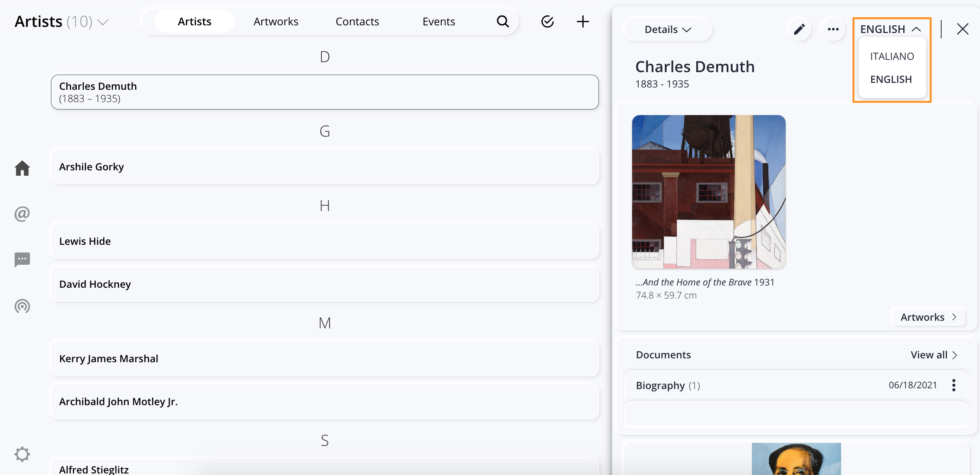Image resolution: width=980 pixels, height=475 pixels.
Task: Edit Charles Demuth with pencil icon
Action: pyautogui.click(x=800, y=29)
